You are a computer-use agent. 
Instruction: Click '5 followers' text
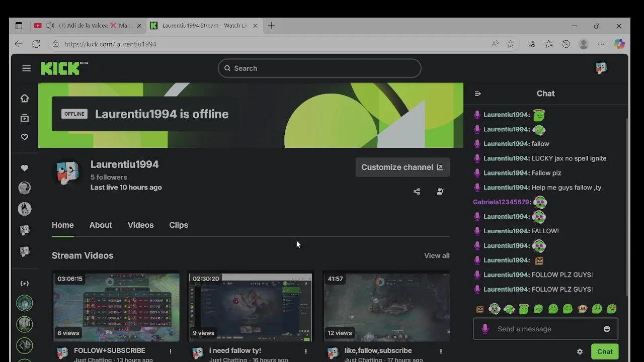coord(109,177)
